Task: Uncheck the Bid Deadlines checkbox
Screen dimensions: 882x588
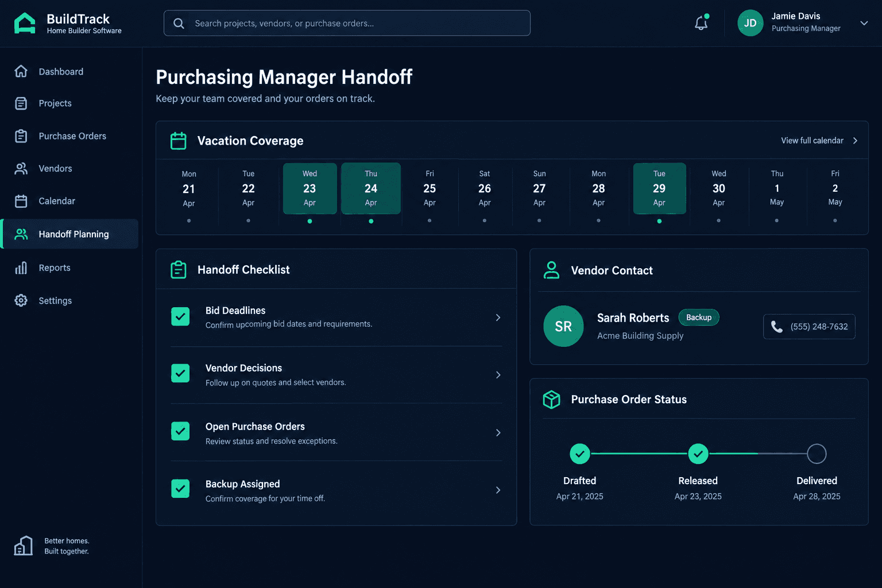Action: click(180, 316)
